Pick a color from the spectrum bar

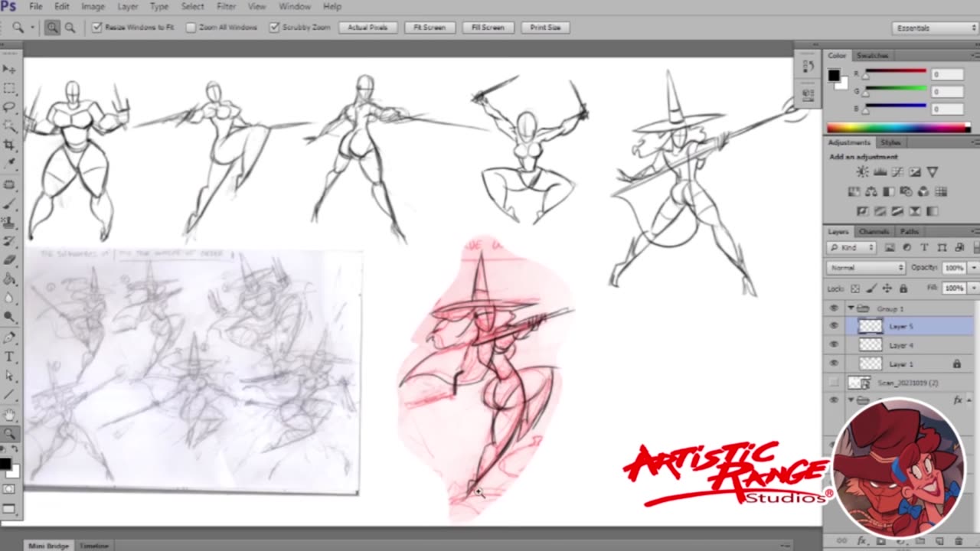click(898, 128)
